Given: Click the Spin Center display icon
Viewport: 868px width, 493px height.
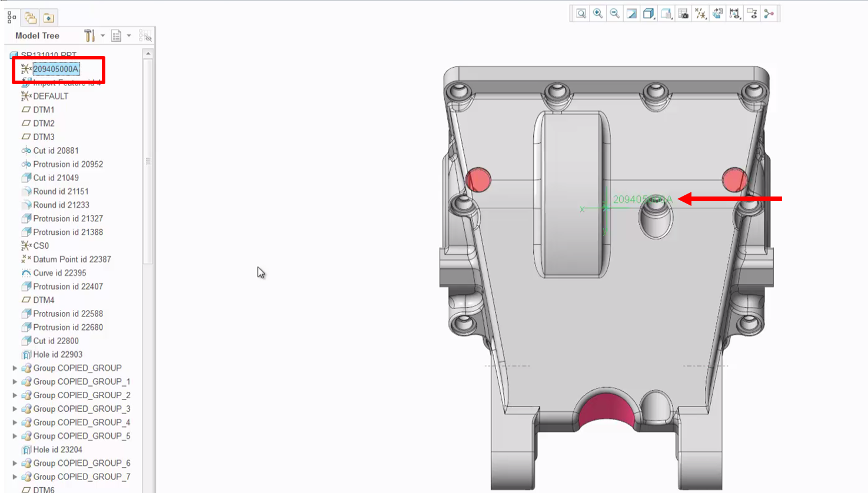Looking at the screenshot, I should click(x=751, y=14).
